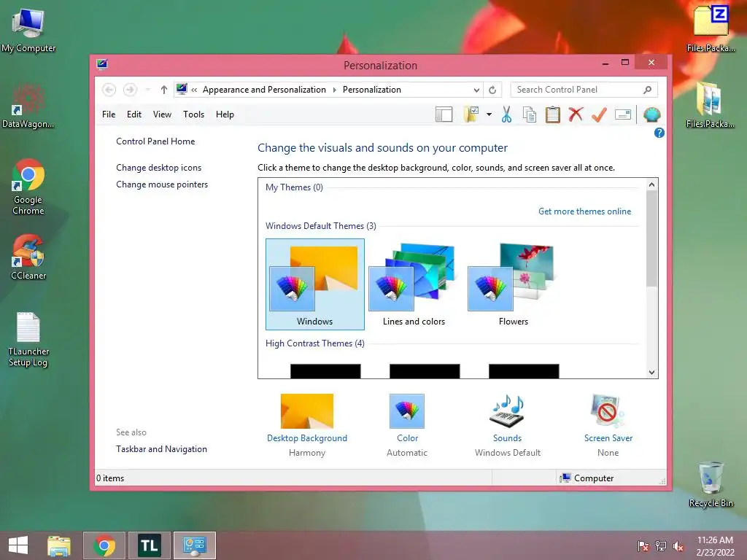Image resolution: width=747 pixels, height=560 pixels.
Task: Open the File menu
Action: pos(109,114)
